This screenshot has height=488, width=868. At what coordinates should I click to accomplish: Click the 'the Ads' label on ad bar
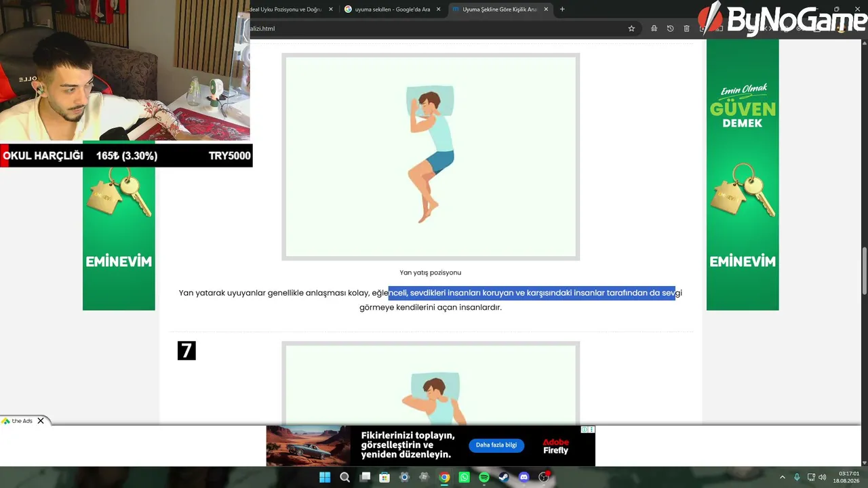[x=22, y=421]
